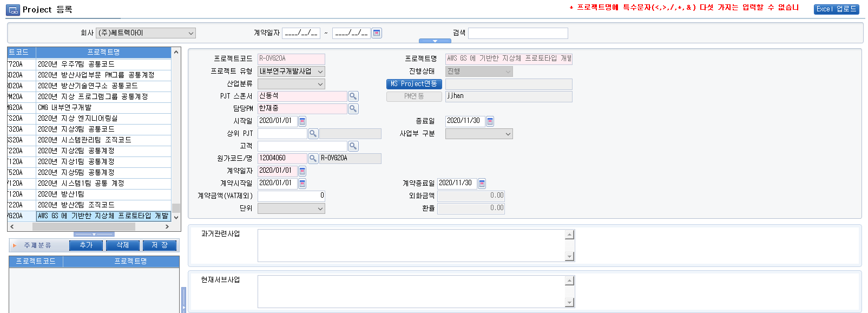Click lookup icon next to 원가코드 field
Image resolution: width=868 pixels, height=313 pixels.
coord(313,159)
